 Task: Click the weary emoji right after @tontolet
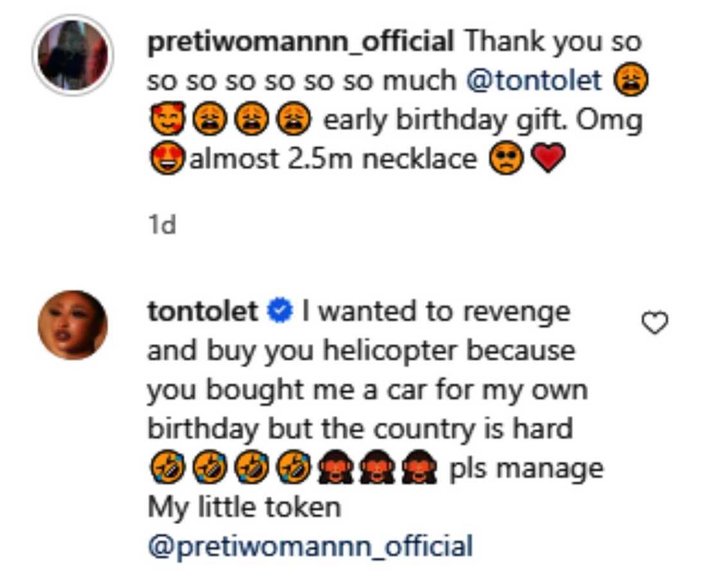[x=631, y=82]
